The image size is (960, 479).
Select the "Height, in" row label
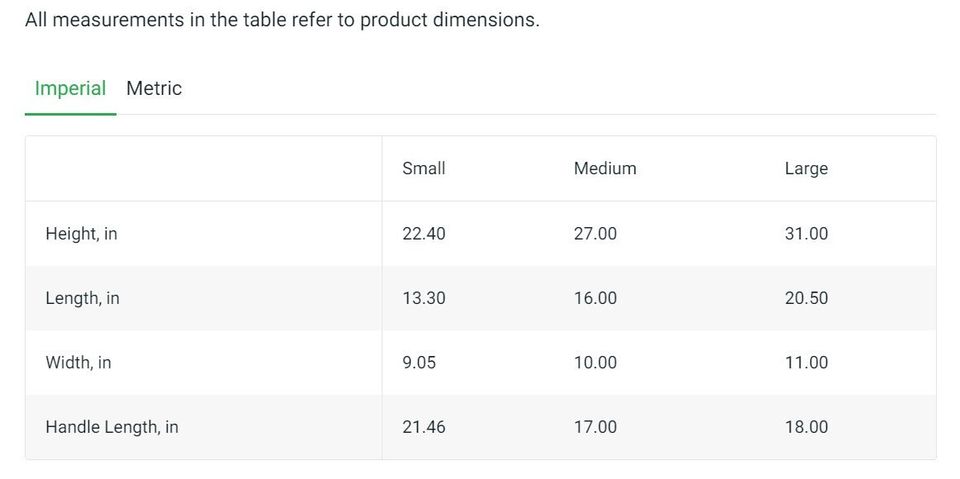pyautogui.click(x=81, y=233)
